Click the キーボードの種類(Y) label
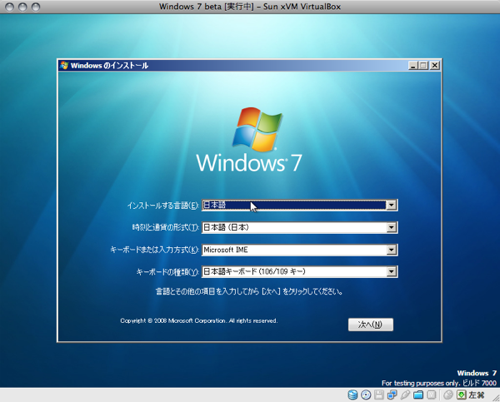The width and height of the screenshot is (500, 402). [168, 272]
